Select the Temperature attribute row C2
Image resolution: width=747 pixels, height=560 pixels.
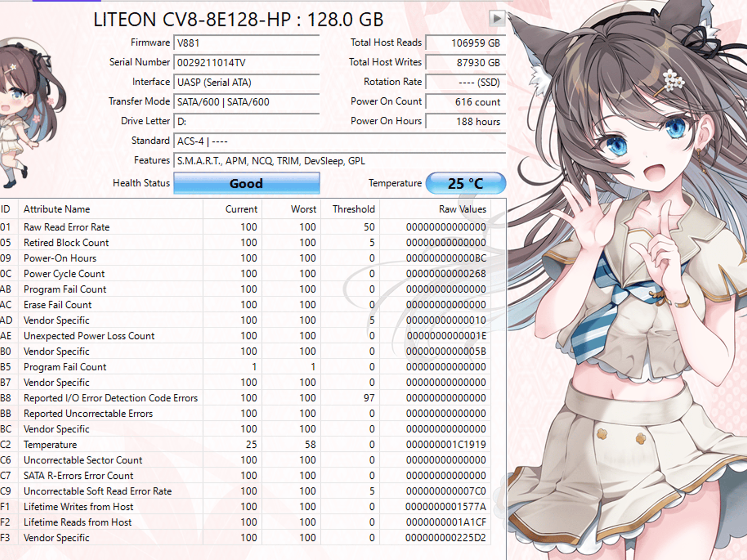pos(245,444)
